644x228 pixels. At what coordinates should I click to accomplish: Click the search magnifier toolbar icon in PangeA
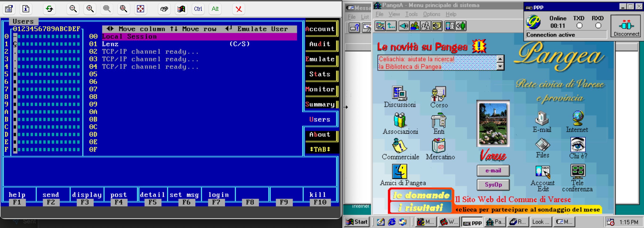tap(380, 26)
